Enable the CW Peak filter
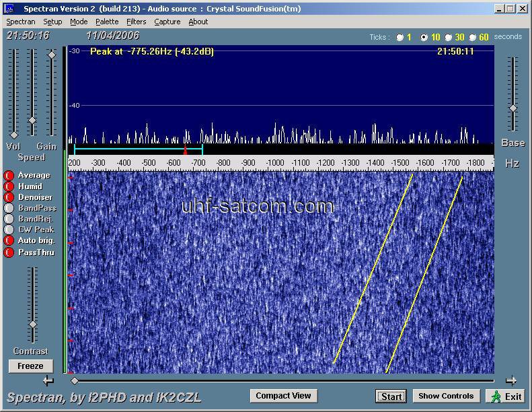The image size is (532, 412). 9,230
